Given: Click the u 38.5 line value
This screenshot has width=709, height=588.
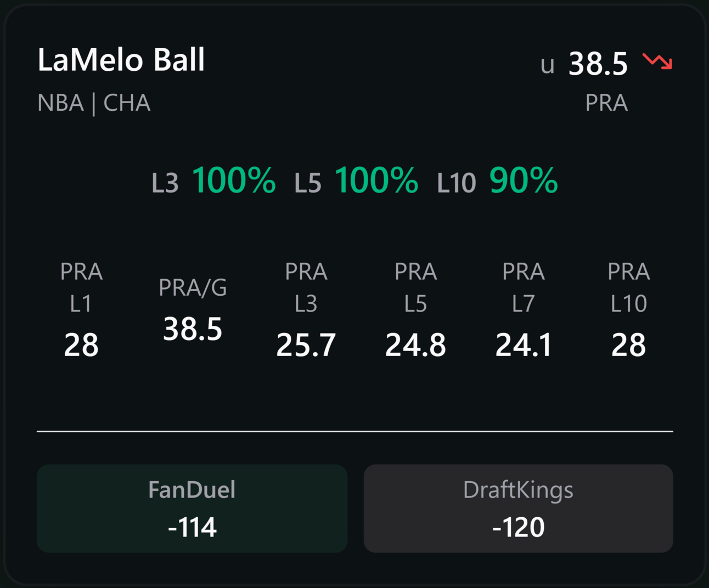Looking at the screenshot, I should click(584, 64).
